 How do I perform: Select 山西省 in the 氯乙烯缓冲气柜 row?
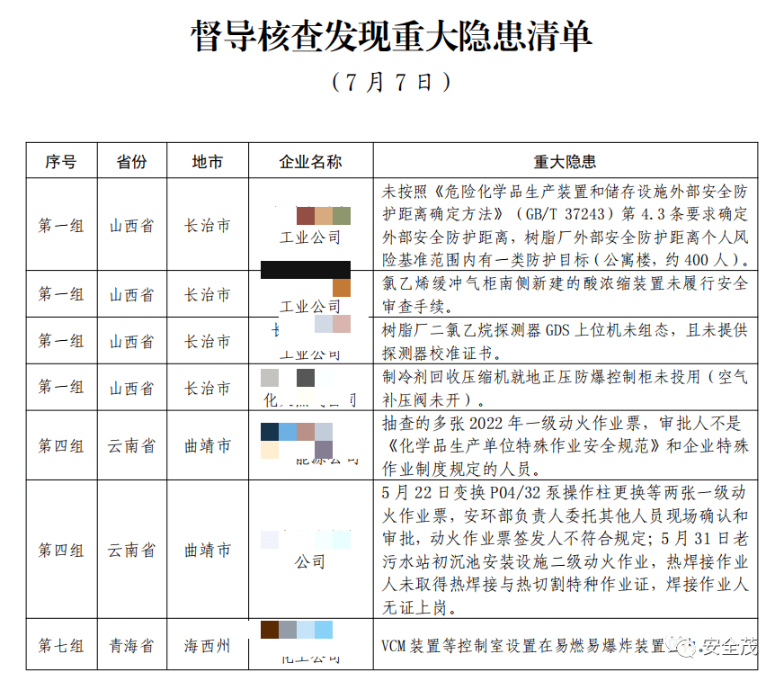tap(131, 294)
